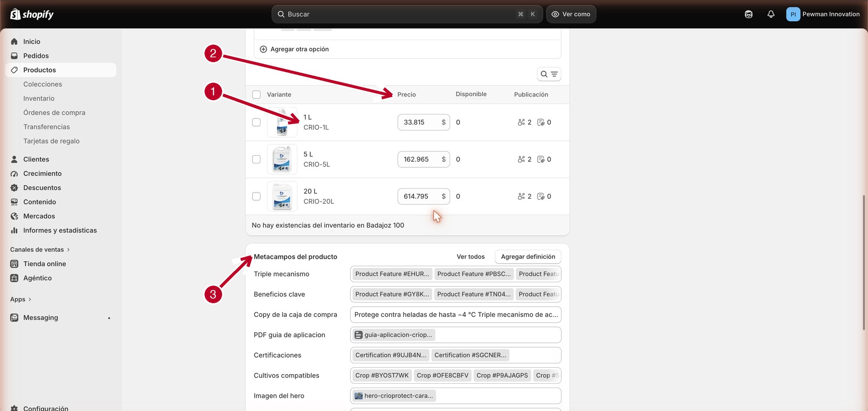
Task: Click the Buscar search field
Action: click(407, 14)
